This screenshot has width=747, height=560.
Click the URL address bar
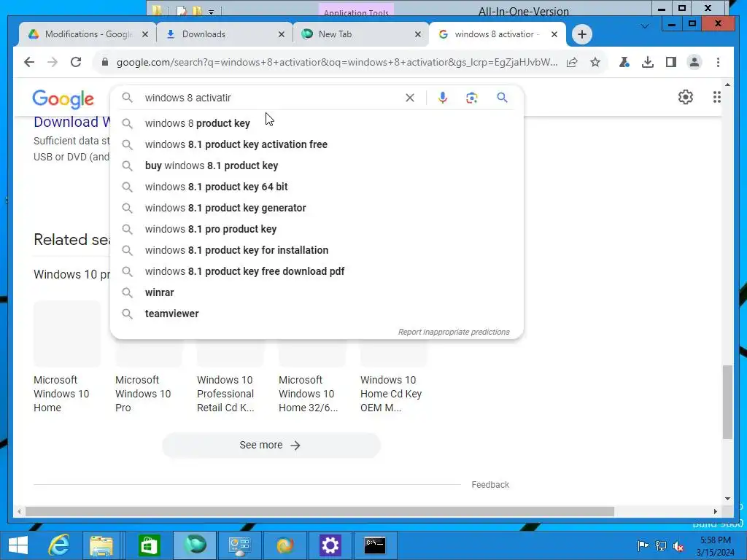(x=337, y=62)
